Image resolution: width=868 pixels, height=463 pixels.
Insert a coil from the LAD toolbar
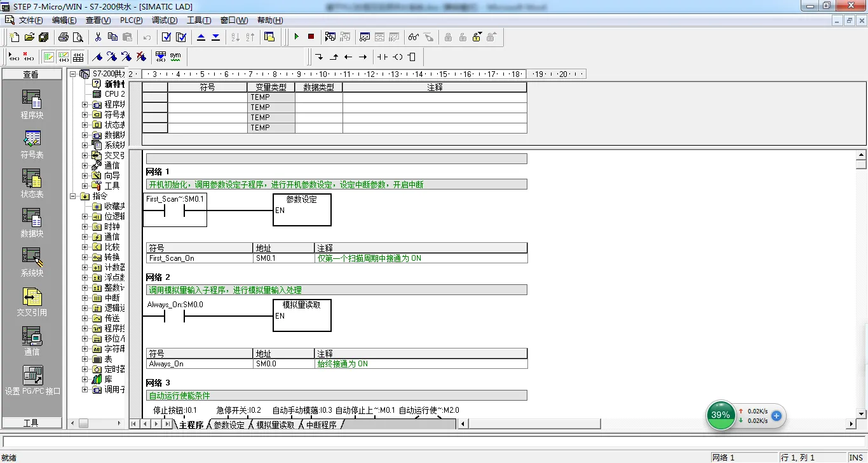397,57
